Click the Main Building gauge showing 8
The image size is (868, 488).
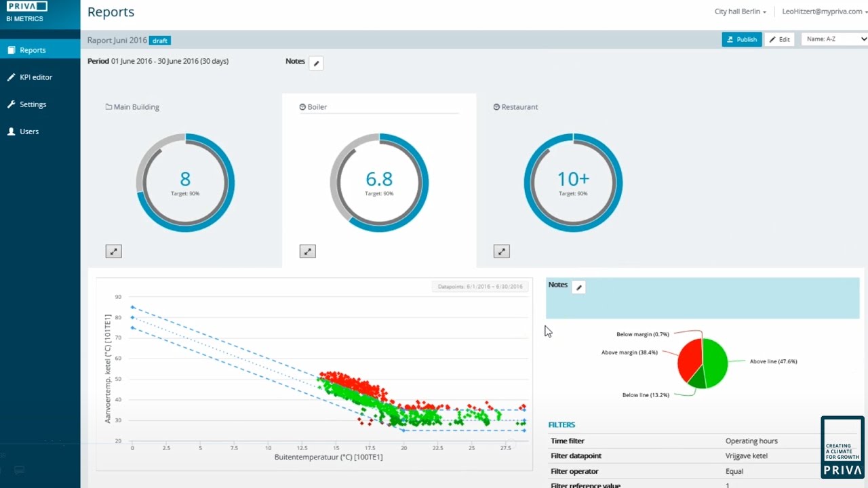(x=185, y=183)
